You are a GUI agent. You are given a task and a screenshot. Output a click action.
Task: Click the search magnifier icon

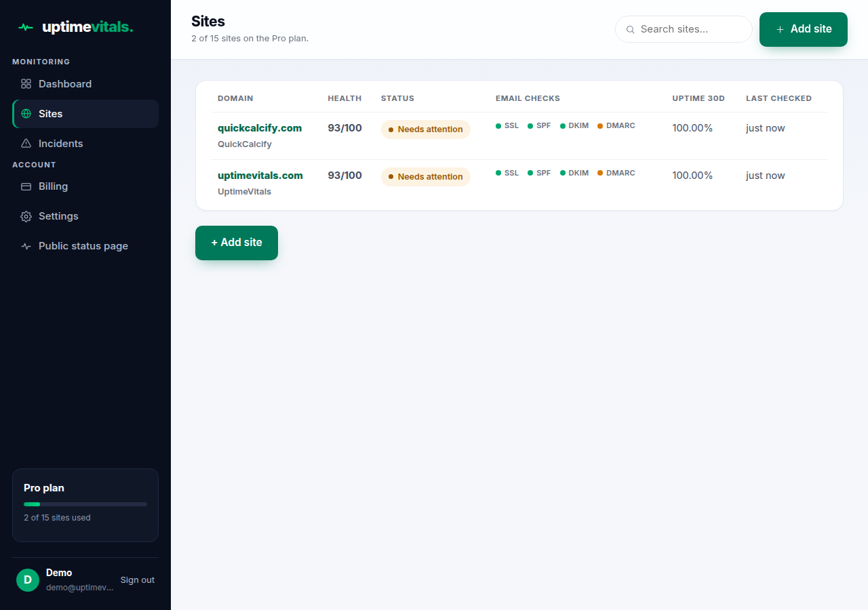coord(630,30)
